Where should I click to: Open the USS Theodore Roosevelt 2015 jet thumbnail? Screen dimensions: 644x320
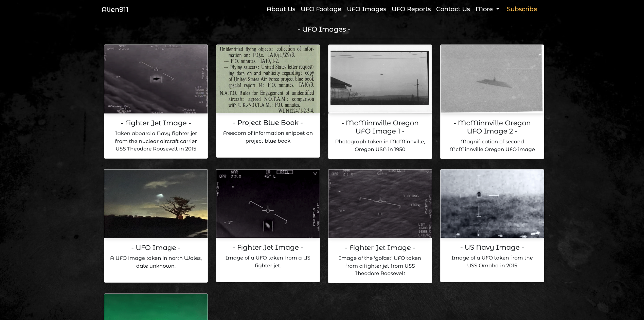156,79
